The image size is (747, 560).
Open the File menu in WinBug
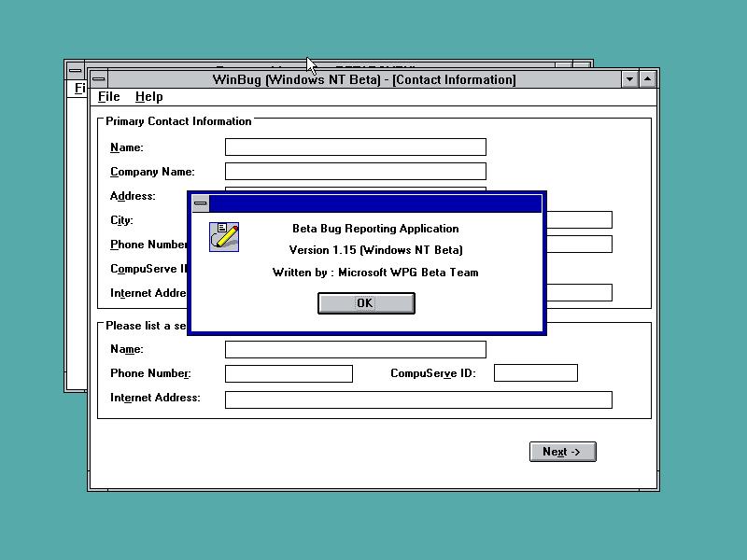108,97
